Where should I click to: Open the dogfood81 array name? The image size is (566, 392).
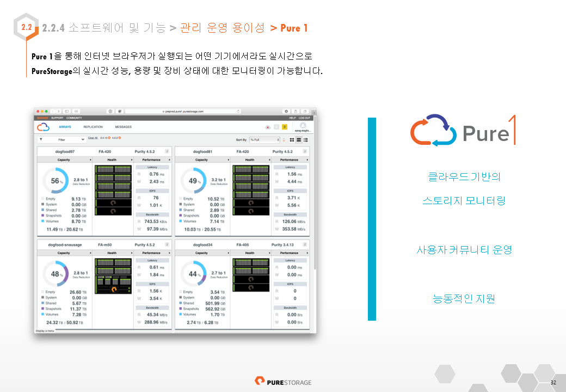[202, 151]
